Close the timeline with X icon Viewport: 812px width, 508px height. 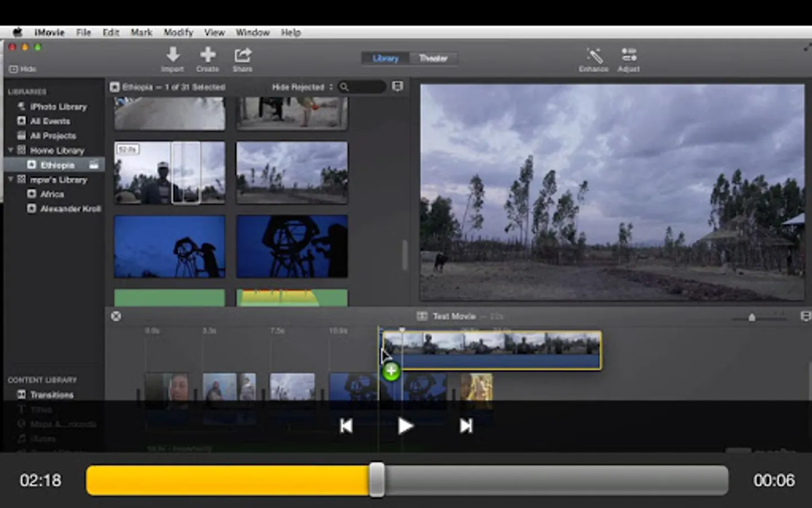[x=116, y=316]
